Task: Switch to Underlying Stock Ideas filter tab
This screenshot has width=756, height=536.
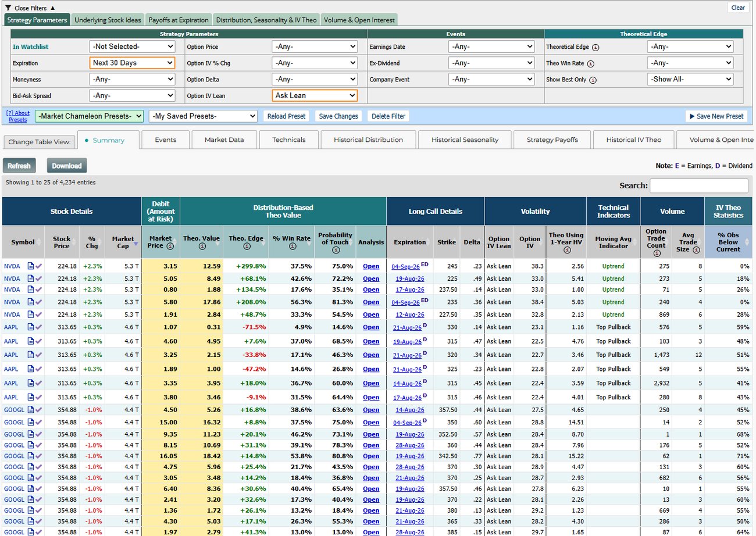Action: [x=108, y=20]
